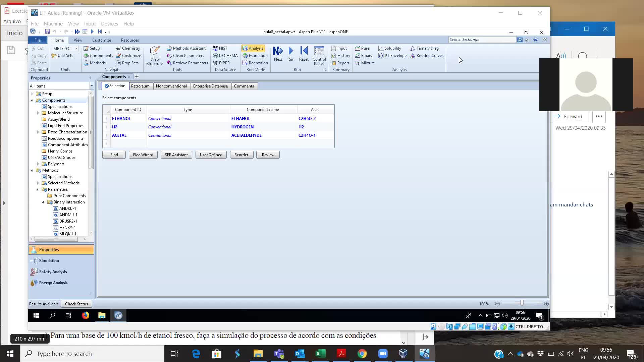Select Estimation run mode

pos(255,56)
